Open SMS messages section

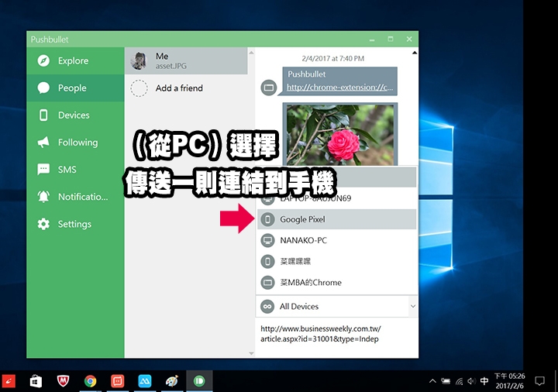75,170
